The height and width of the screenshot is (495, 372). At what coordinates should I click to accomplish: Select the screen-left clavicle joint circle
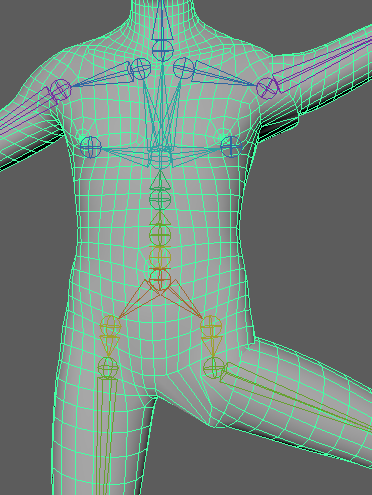(x=140, y=68)
